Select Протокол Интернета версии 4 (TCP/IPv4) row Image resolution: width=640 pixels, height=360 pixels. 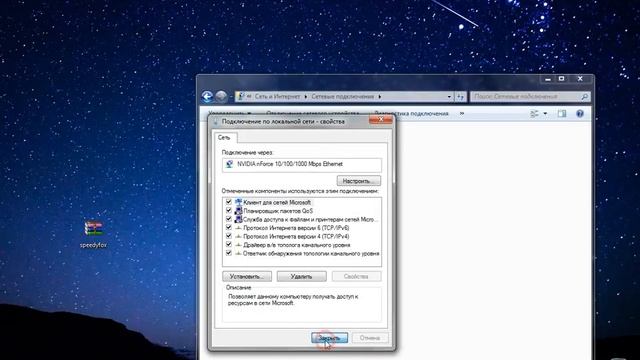pos(302,236)
